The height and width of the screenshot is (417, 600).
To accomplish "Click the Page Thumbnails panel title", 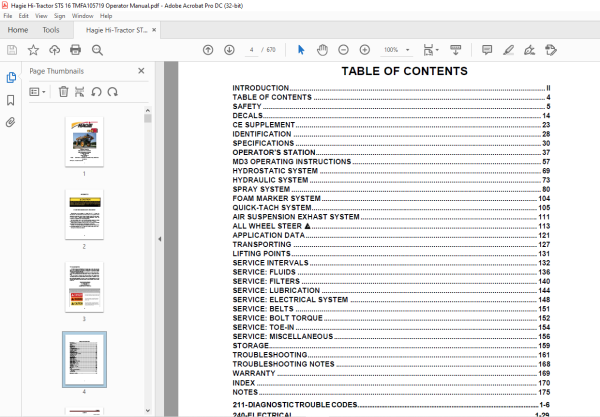I will point(57,71).
